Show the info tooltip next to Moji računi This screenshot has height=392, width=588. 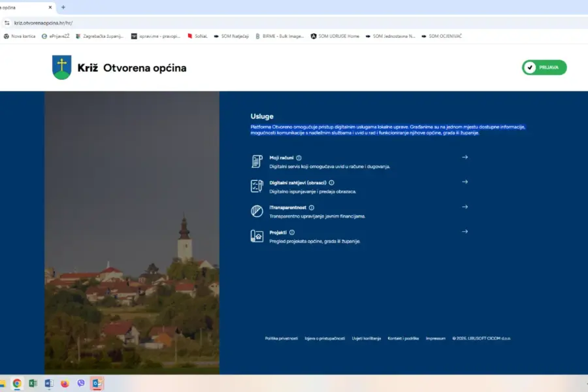pos(299,157)
